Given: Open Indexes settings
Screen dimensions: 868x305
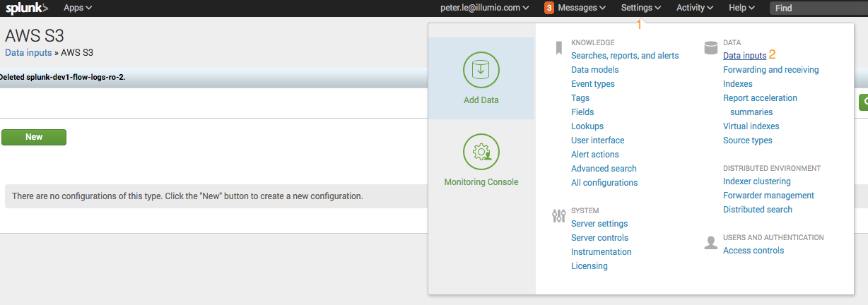Looking at the screenshot, I should 738,84.
